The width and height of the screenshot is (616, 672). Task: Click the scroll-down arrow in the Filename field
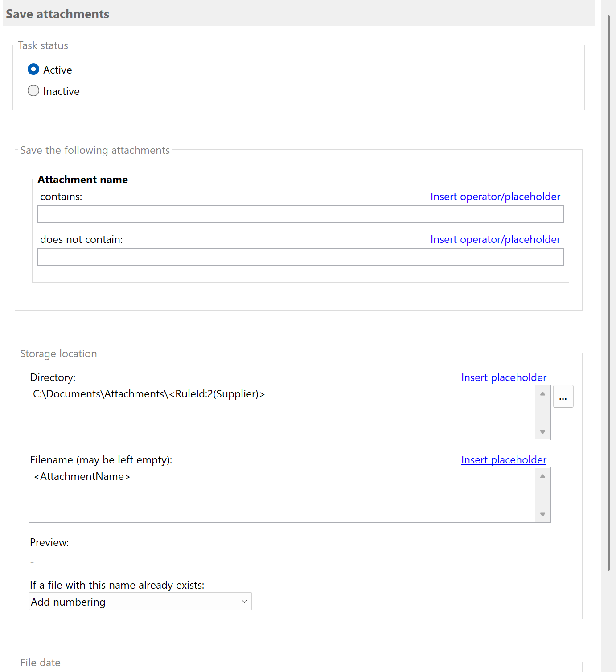coord(542,514)
